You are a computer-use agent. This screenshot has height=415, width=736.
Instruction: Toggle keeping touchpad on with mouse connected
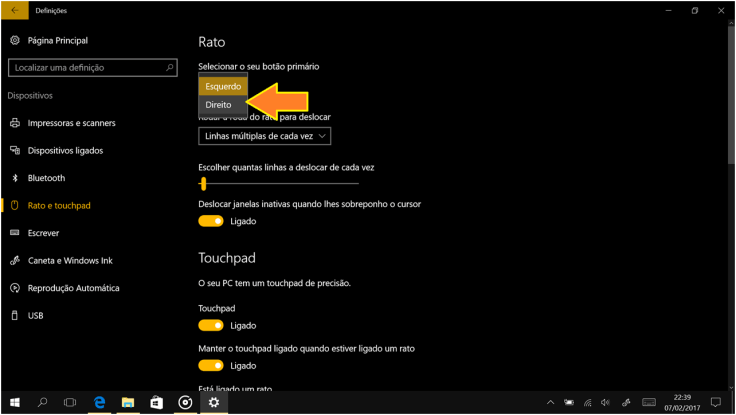tap(211, 366)
